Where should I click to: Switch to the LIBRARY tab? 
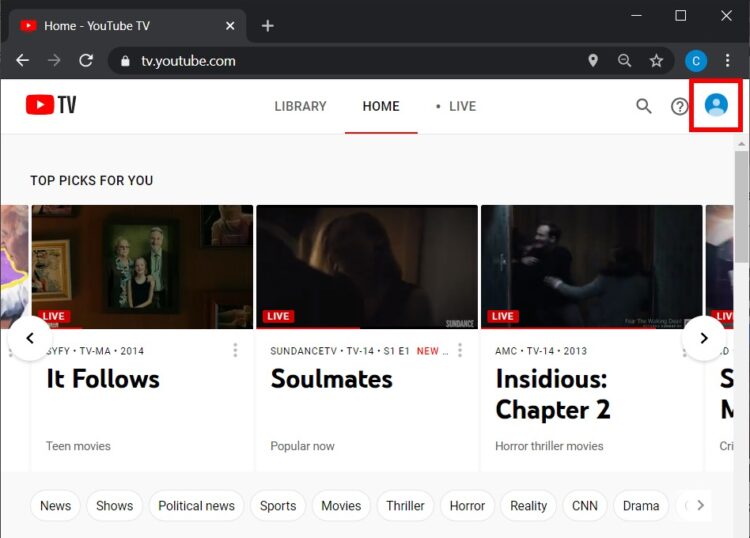[x=300, y=106]
